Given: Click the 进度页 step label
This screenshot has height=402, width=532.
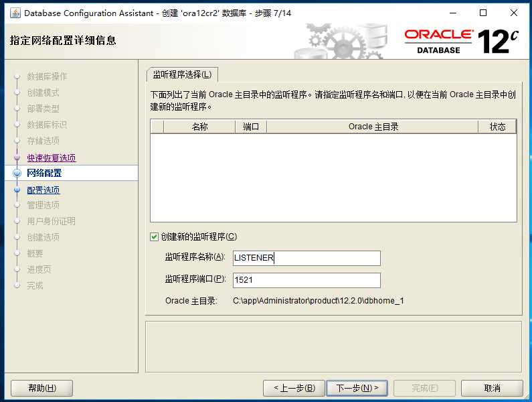Looking at the screenshot, I should pos(39,269).
